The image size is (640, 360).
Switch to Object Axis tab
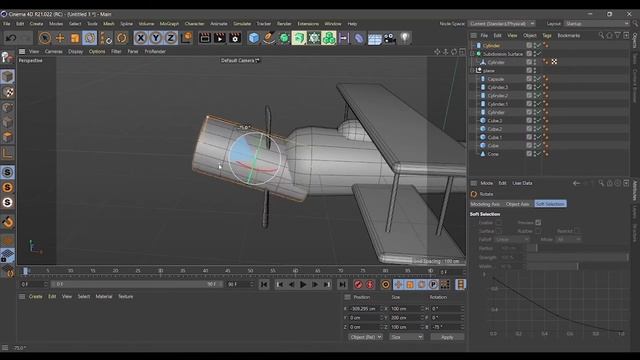click(x=518, y=204)
